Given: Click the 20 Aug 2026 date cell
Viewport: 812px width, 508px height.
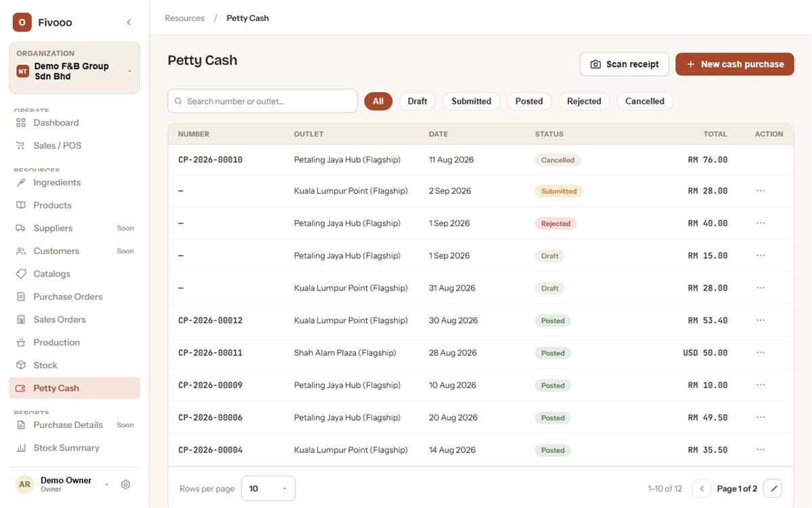Looking at the screenshot, I should point(453,418).
